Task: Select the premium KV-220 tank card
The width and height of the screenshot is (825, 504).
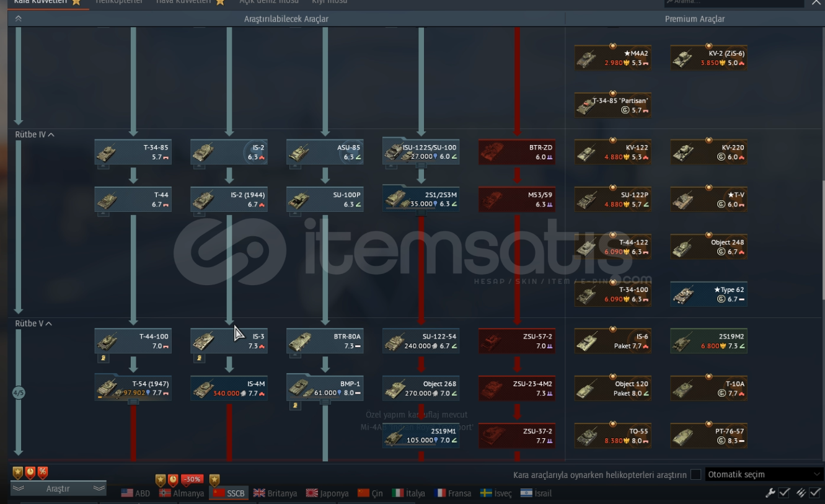Action: click(709, 152)
